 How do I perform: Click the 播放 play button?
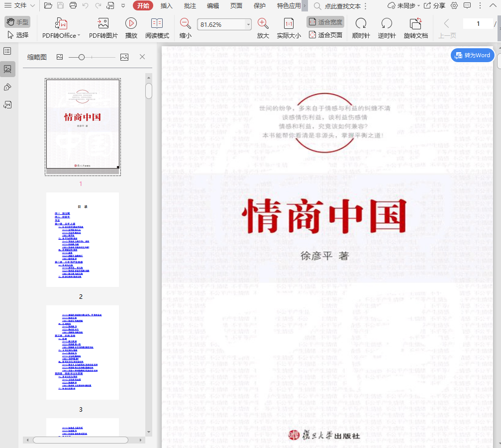pos(131,28)
